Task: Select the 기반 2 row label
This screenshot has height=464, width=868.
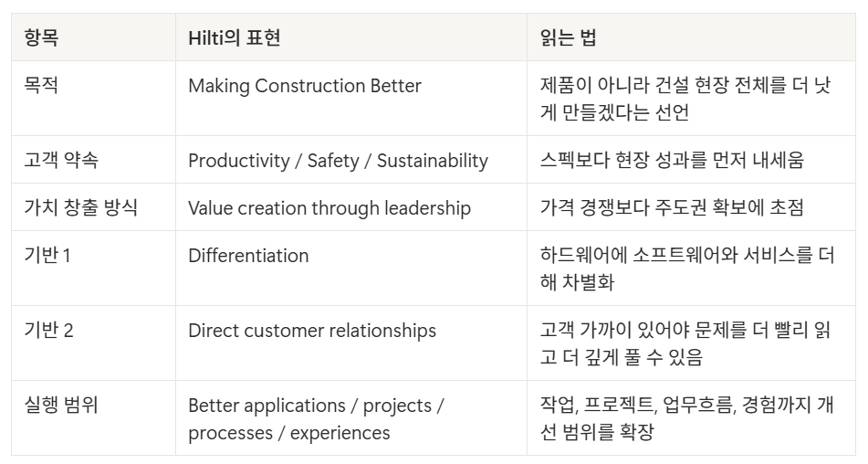Action: pos(48,330)
